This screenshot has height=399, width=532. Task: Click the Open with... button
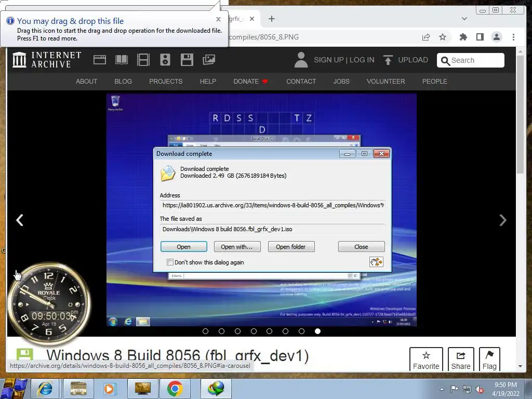237,247
